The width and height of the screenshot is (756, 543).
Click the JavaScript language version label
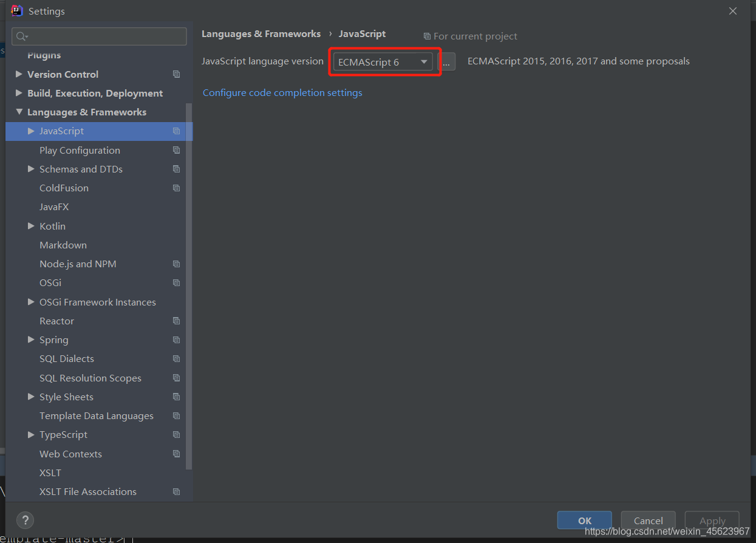tap(262, 61)
